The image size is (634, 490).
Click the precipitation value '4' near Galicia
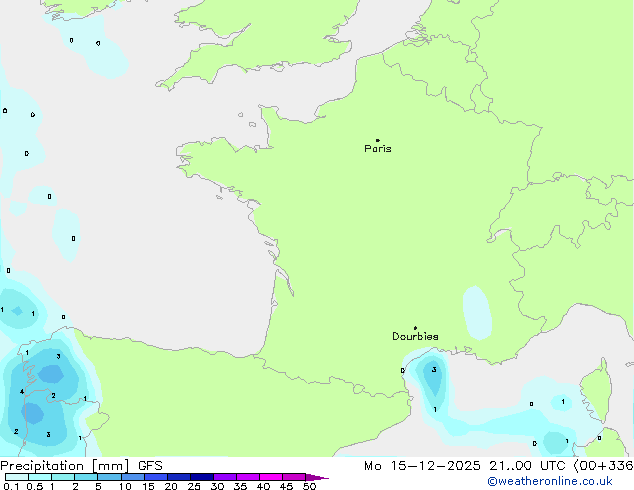[22, 391]
